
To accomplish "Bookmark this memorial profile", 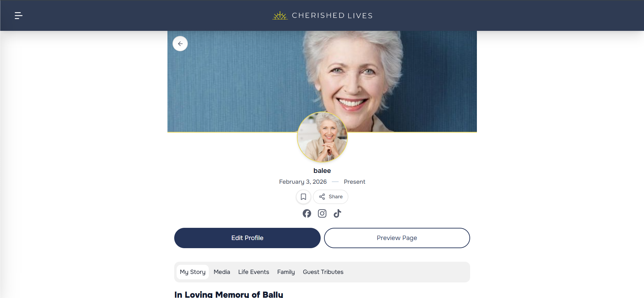I will click(x=303, y=197).
